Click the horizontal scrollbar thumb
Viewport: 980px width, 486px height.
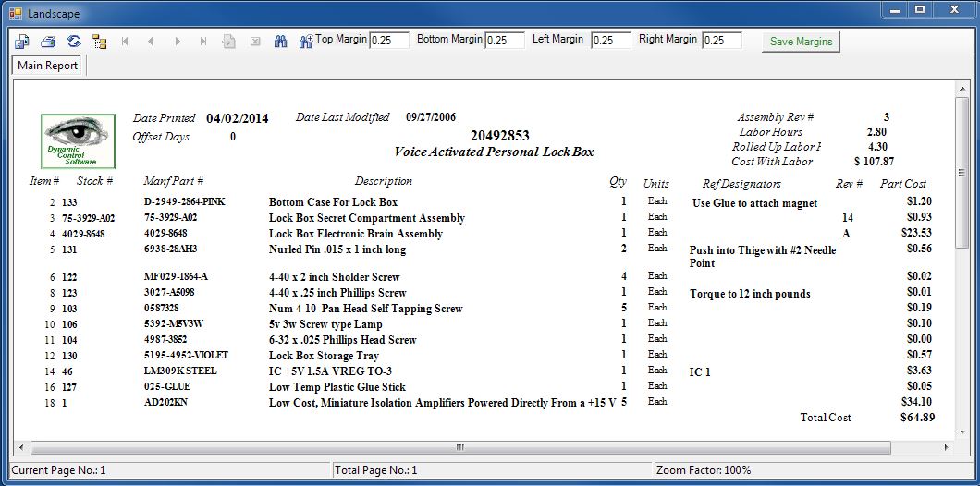[459, 447]
